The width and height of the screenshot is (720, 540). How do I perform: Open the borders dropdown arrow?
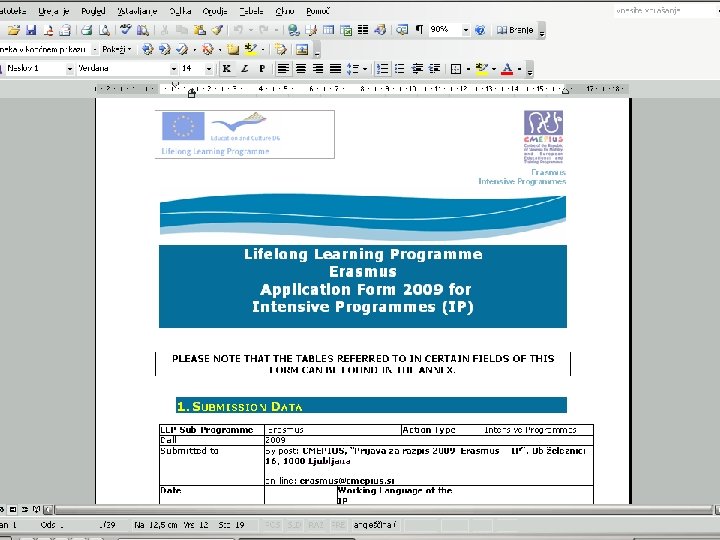[468, 69]
